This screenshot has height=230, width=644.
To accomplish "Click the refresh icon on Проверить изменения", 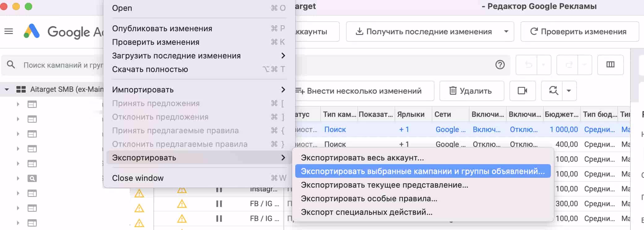I will [x=534, y=32].
